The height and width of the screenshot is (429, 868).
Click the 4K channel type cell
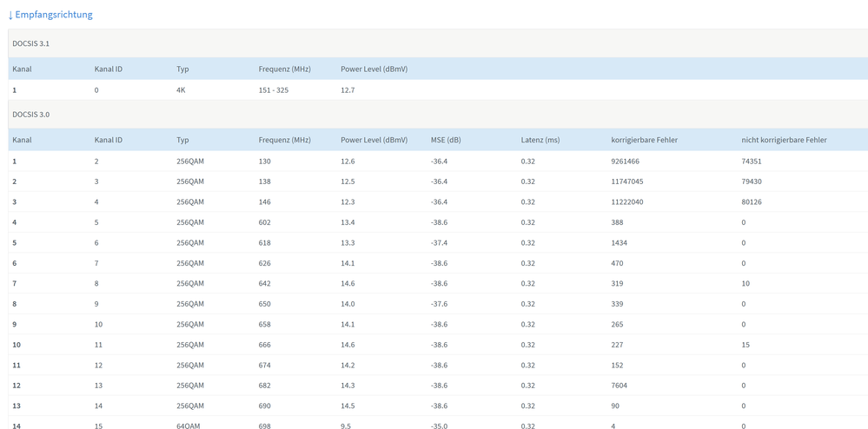[x=181, y=90]
